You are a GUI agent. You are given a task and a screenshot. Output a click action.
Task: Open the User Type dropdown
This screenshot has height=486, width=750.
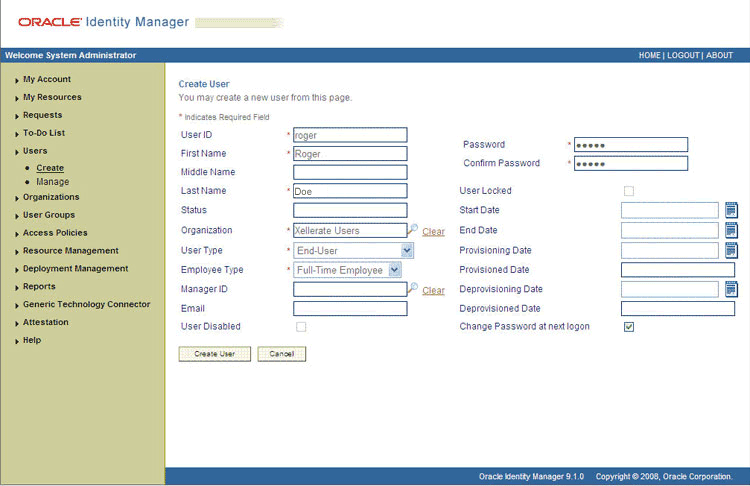coord(407,250)
